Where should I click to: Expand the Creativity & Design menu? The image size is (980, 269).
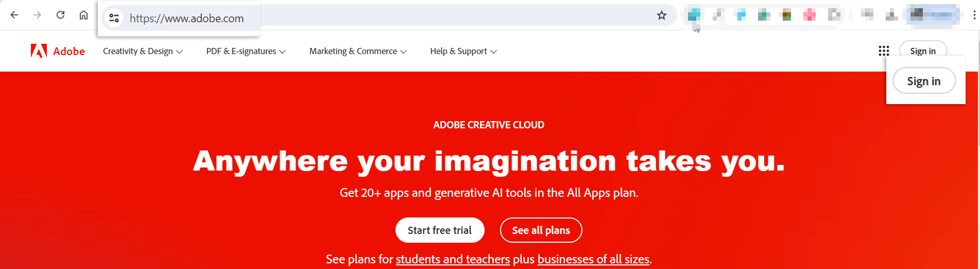point(143,52)
